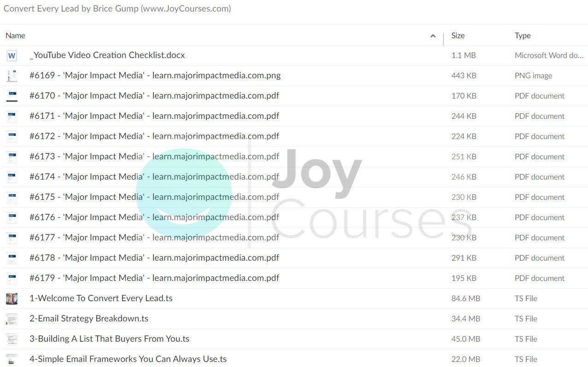Screen dimensions: 588x367
Task: Open the #6179 Major Impact Media PDF
Action: (x=154, y=278)
